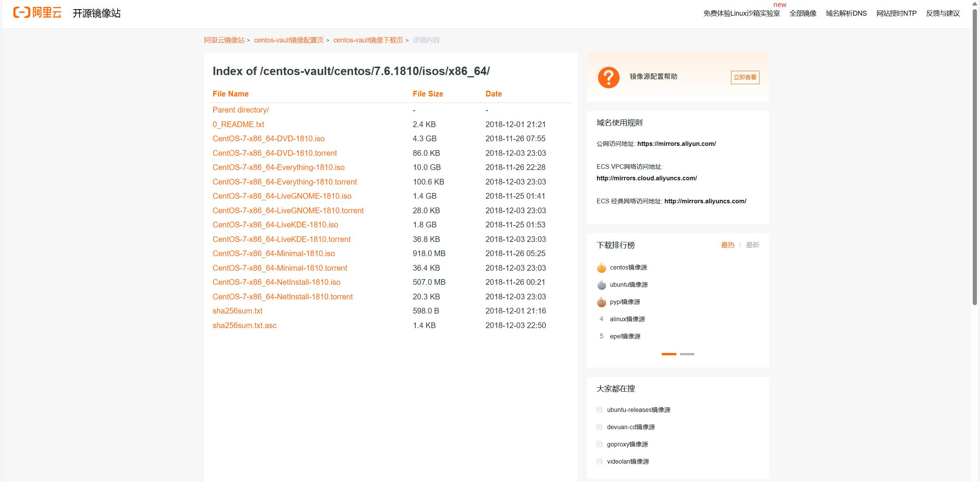Viewport: 980px width, 482px height.
Task: Click document icon beside videolan镜像源
Action: [x=599, y=461]
